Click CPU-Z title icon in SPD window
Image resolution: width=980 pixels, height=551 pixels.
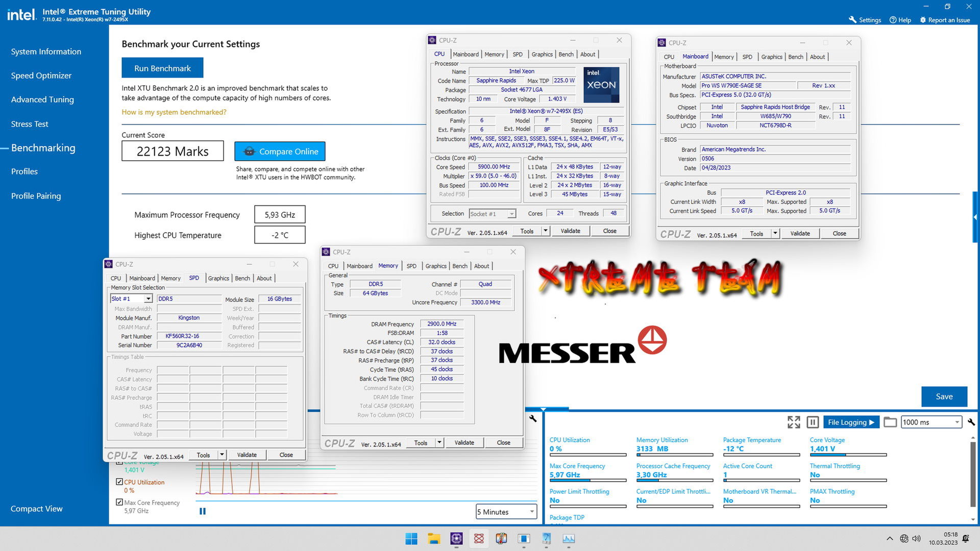[109, 264]
